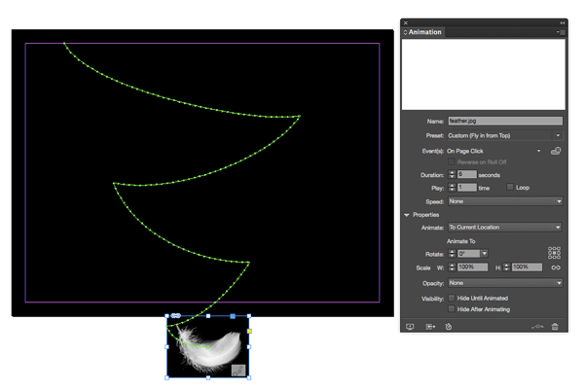Click the create button trigger icon beside Events
The height and width of the screenshot is (392, 584).
[556, 151]
